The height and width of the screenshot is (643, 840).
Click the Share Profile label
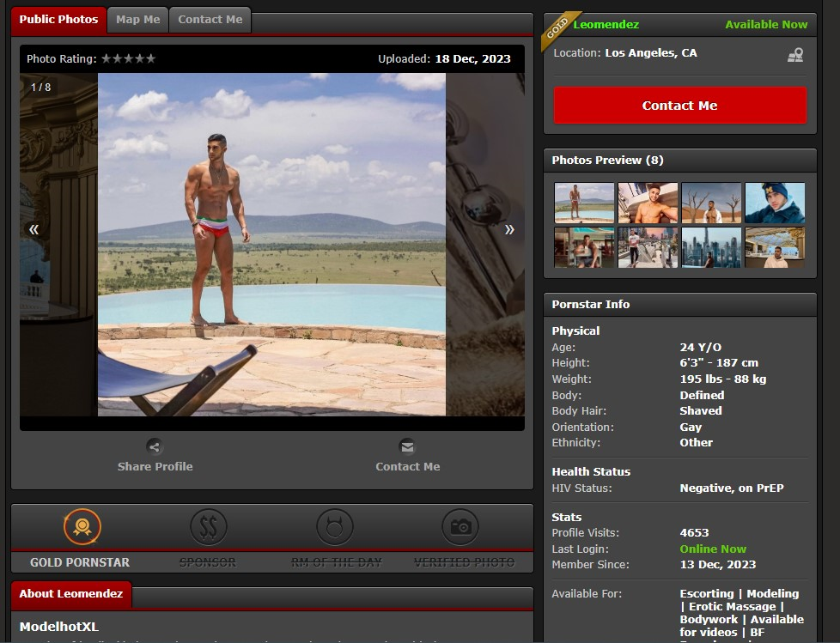click(x=155, y=466)
